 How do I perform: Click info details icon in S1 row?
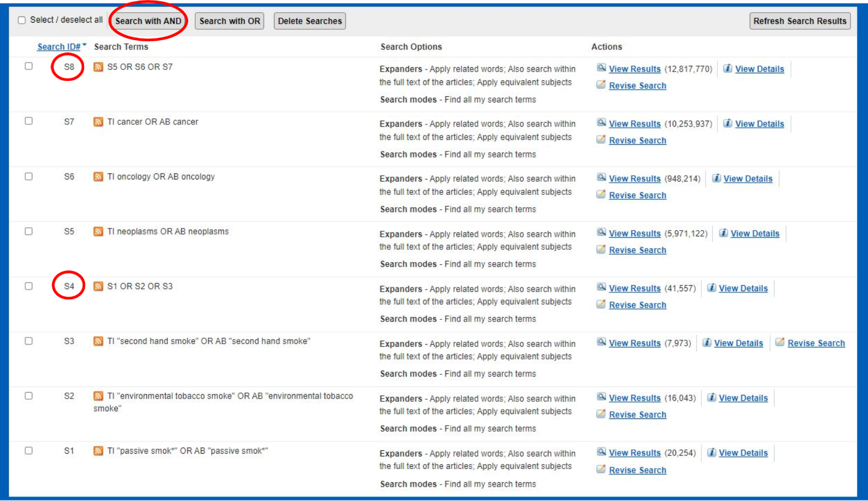(x=711, y=452)
